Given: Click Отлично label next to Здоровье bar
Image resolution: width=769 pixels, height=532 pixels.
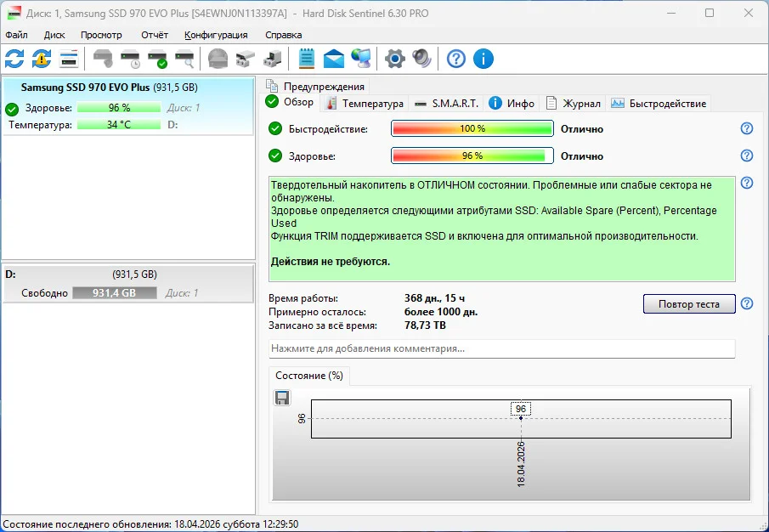Looking at the screenshot, I should [582, 156].
